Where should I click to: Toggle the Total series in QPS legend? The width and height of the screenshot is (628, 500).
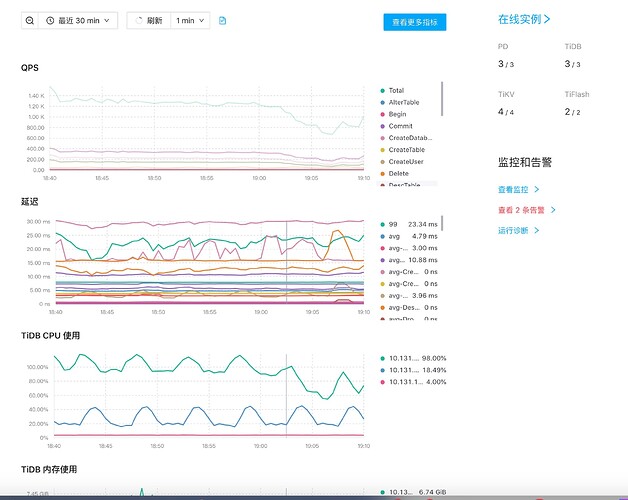tap(396, 90)
